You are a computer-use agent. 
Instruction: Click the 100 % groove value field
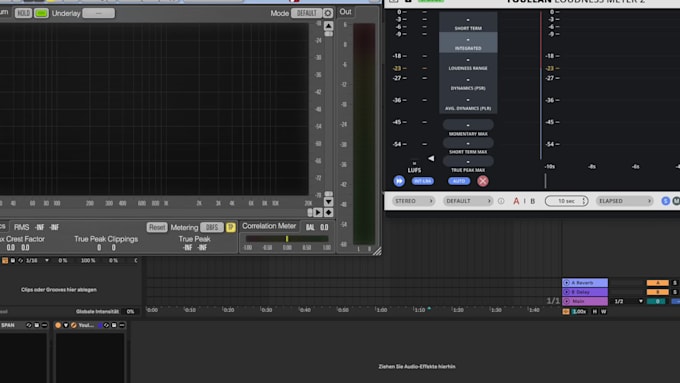tap(88, 261)
